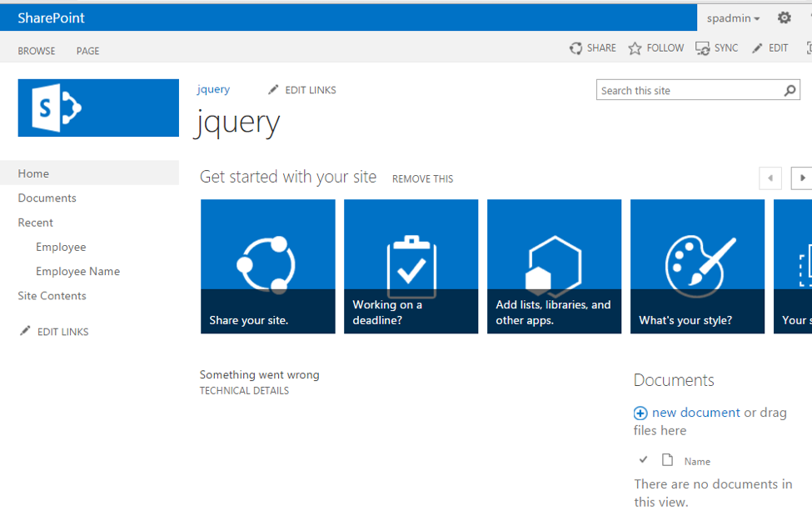Toggle the select-all checkmark in Documents
The image size is (812, 526).
643,460
